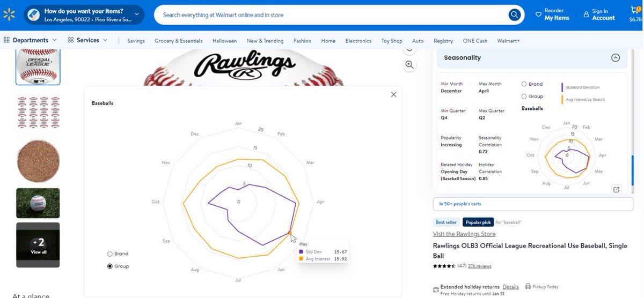Click the Avg Interest by Search orange legend swatch
The image size is (644, 298).
click(562, 99)
